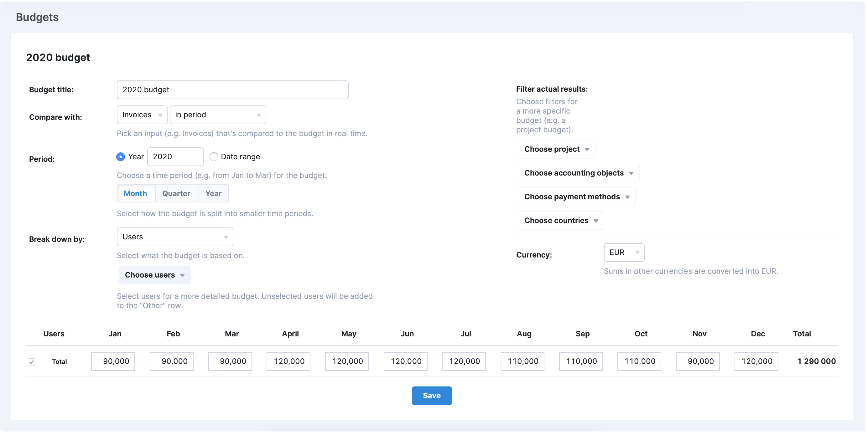The width and height of the screenshot is (868, 434).
Task: Click the '1 290 000' total value
Action: tap(816, 361)
